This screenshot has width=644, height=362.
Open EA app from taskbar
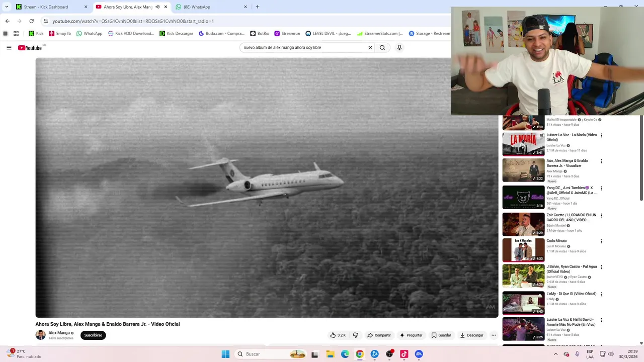[419, 354]
